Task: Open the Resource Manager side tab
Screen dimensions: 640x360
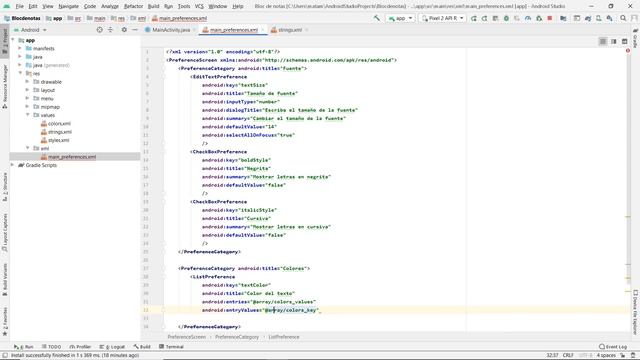Action: click(4, 87)
